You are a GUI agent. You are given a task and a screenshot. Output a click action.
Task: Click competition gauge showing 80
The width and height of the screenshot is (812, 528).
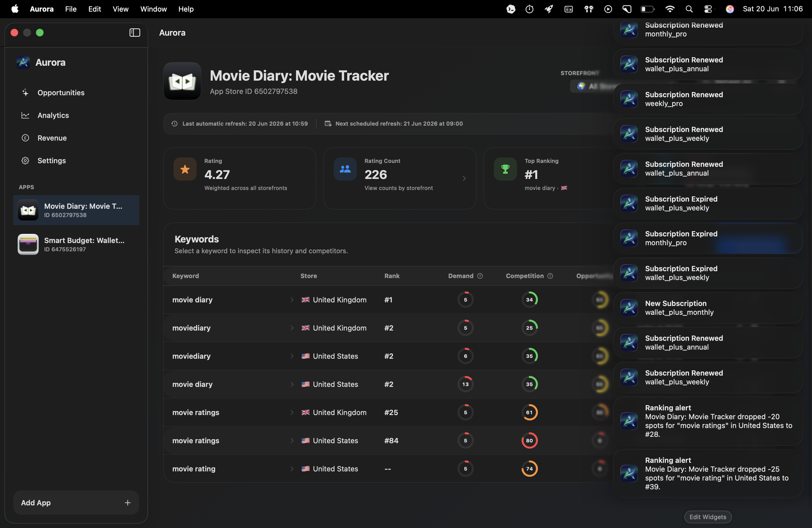point(529,440)
